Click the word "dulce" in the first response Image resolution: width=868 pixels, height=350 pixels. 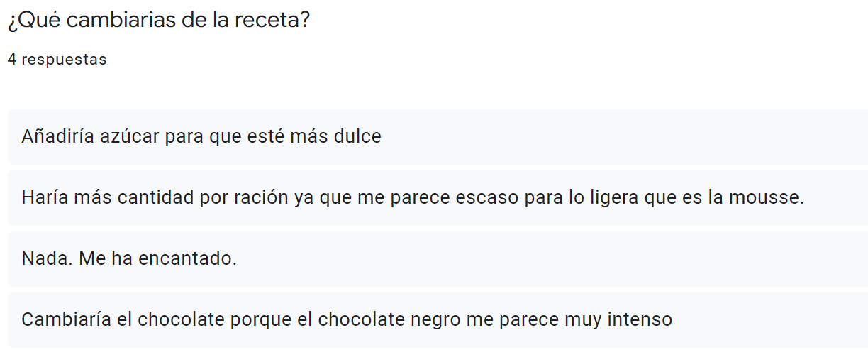click(x=357, y=136)
